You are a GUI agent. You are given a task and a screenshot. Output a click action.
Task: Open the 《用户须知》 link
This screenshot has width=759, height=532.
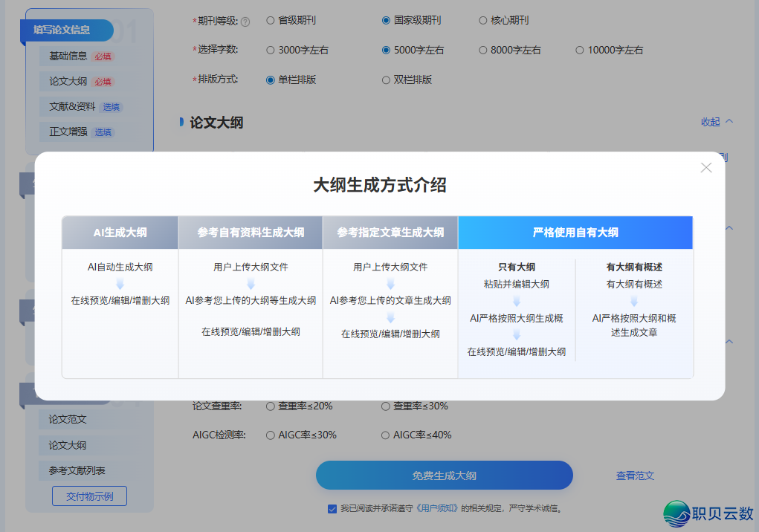coord(436,509)
